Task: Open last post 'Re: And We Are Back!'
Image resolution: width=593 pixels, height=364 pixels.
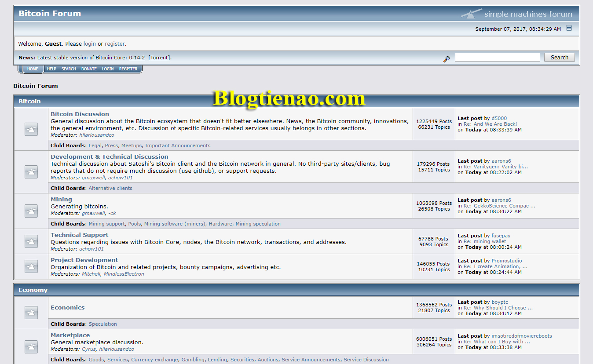Action: pos(491,124)
